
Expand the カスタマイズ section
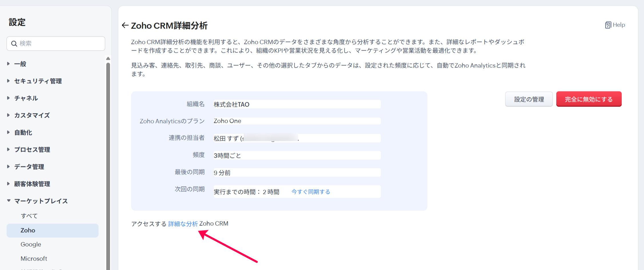[x=32, y=115]
